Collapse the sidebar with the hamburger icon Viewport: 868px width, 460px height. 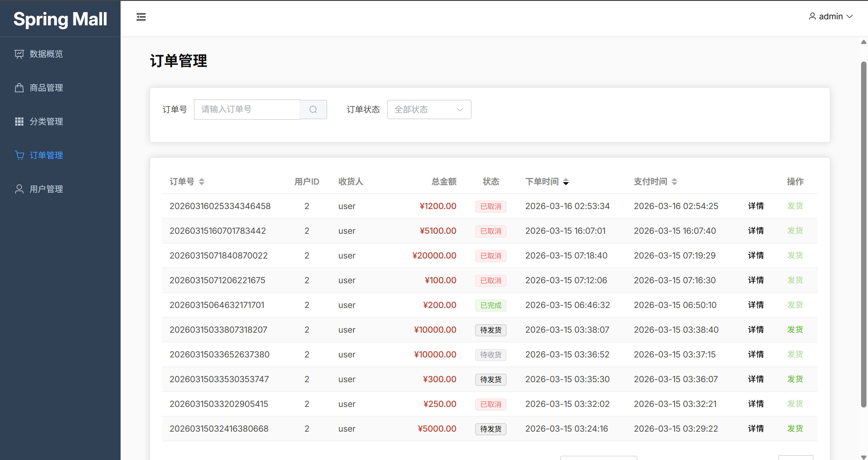(141, 17)
